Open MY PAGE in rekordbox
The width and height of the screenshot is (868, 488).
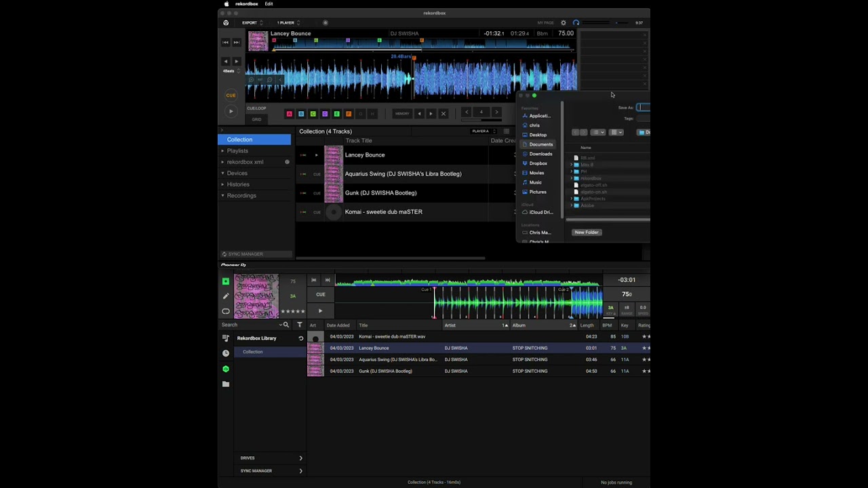[x=545, y=23]
